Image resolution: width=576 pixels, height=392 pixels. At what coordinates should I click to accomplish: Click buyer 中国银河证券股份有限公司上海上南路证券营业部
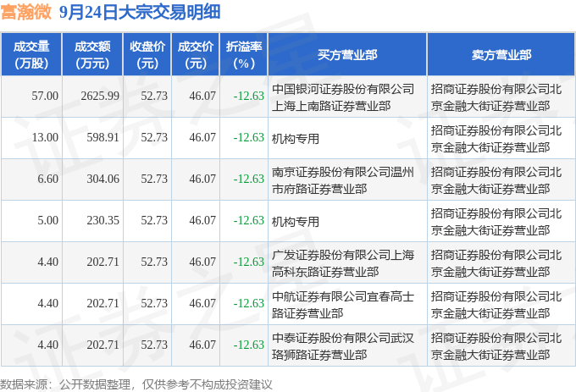coord(343,97)
